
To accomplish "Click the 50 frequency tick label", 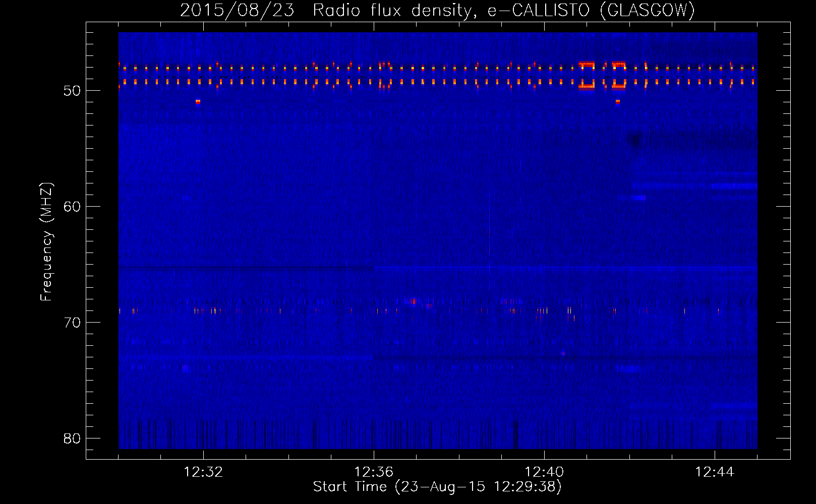I will tap(72, 91).
